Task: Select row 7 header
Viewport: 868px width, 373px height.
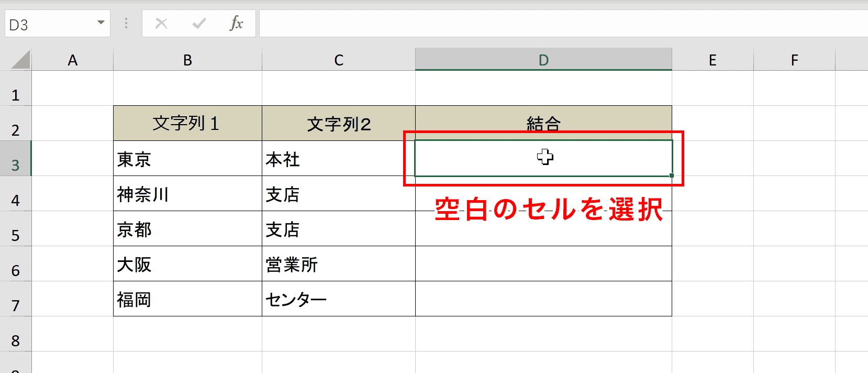Action: point(16,299)
